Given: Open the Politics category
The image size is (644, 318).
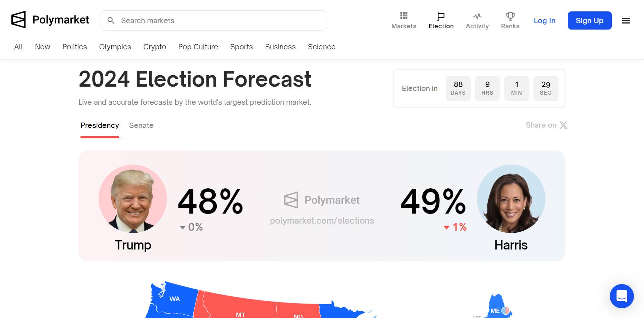Looking at the screenshot, I should click(74, 47).
